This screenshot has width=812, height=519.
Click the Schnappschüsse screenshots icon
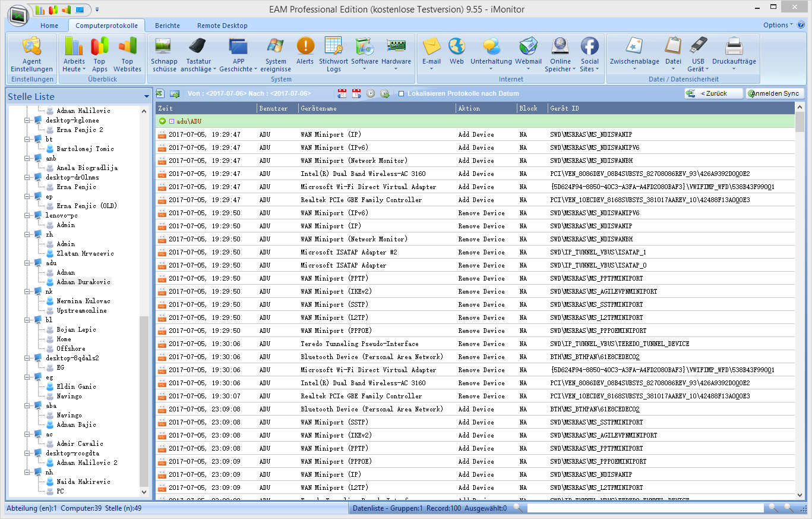click(164, 54)
